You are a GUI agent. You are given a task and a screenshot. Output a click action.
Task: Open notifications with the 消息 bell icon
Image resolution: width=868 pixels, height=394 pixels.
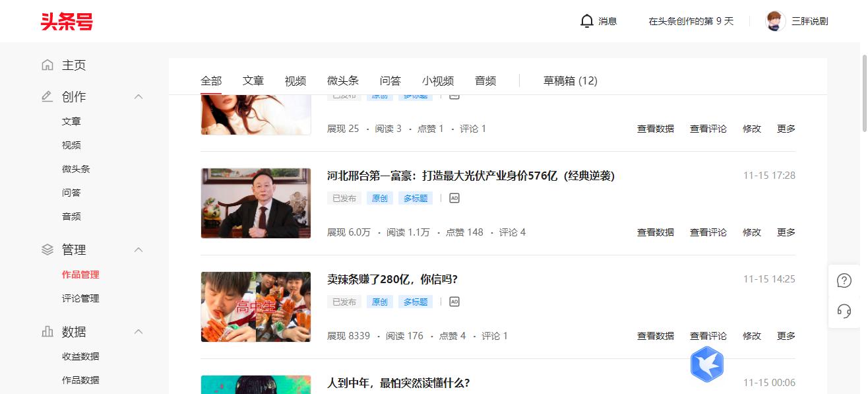pyautogui.click(x=586, y=20)
